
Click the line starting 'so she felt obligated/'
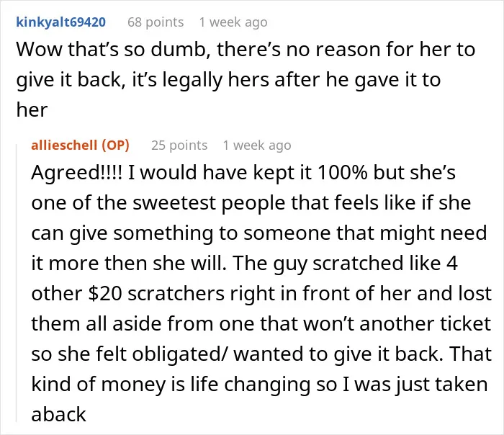point(261,354)
